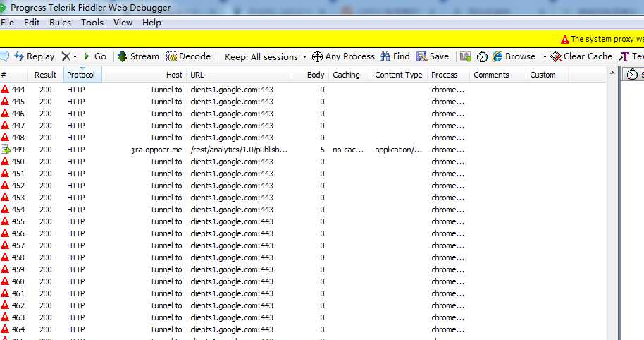Click the warning icon of session 461
The width and height of the screenshot is (644, 340).
tap(5, 293)
